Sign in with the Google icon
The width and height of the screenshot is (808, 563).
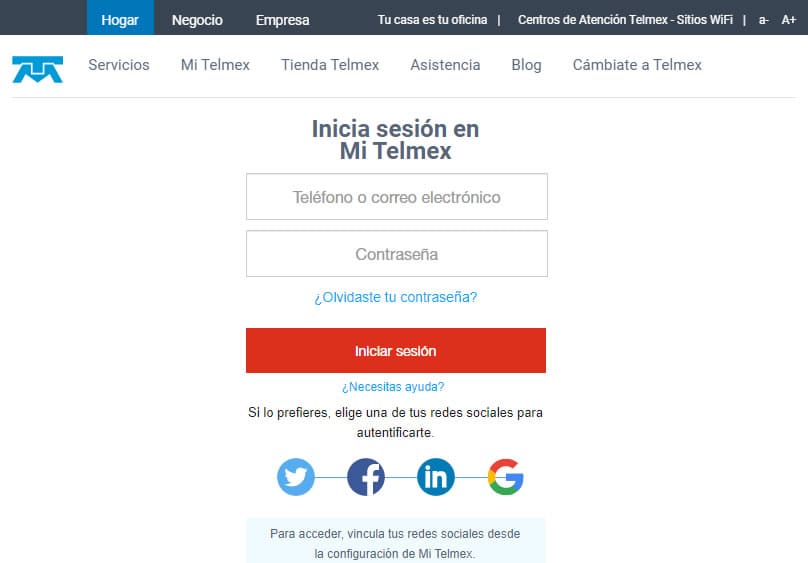(x=506, y=477)
